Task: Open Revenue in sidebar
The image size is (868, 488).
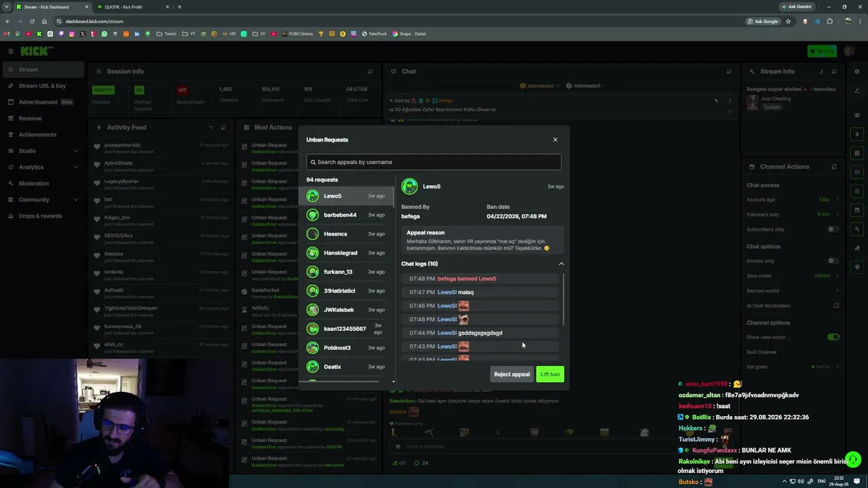Action: (x=42, y=119)
